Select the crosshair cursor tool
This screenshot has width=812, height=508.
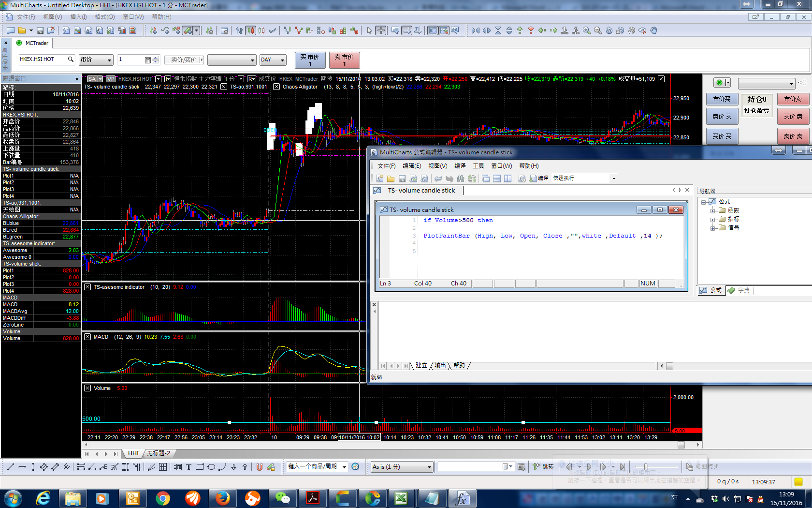coord(381,30)
